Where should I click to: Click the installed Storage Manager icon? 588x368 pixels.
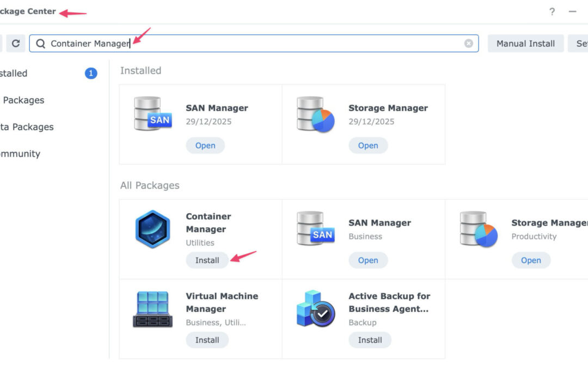(x=315, y=114)
